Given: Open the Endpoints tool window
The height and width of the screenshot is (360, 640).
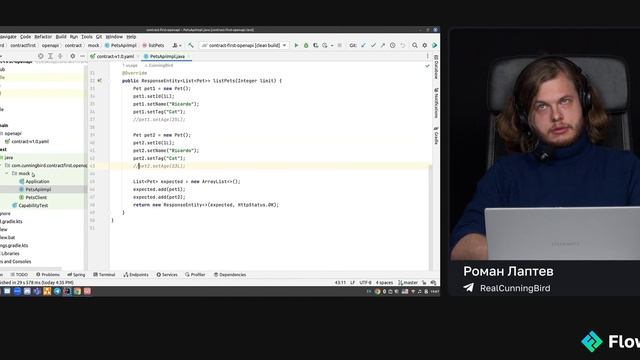Looking at the screenshot, I should pyautogui.click(x=136, y=275).
